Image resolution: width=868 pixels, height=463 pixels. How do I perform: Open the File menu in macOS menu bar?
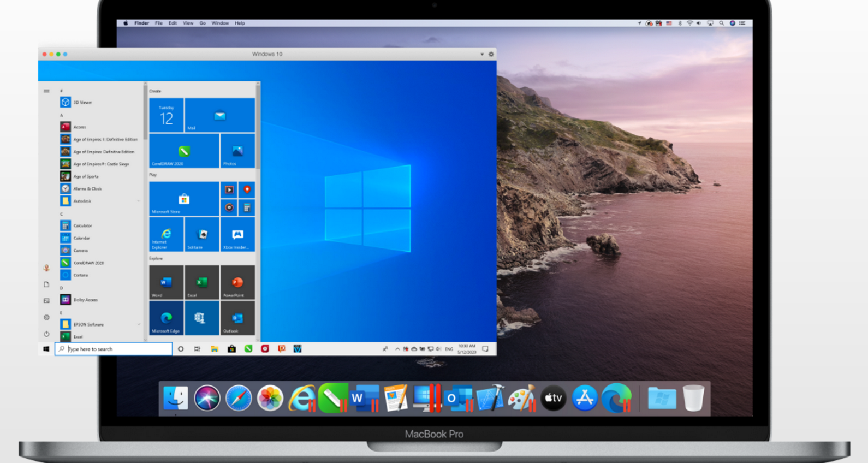click(159, 23)
